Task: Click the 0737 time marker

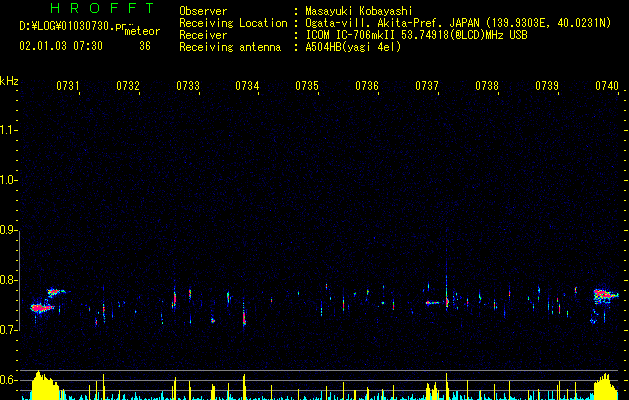Action: pos(427,86)
